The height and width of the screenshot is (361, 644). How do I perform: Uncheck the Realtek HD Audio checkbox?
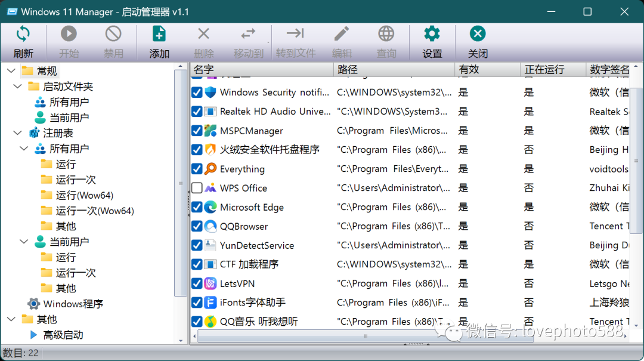pyautogui.click(x=197, y=112)
